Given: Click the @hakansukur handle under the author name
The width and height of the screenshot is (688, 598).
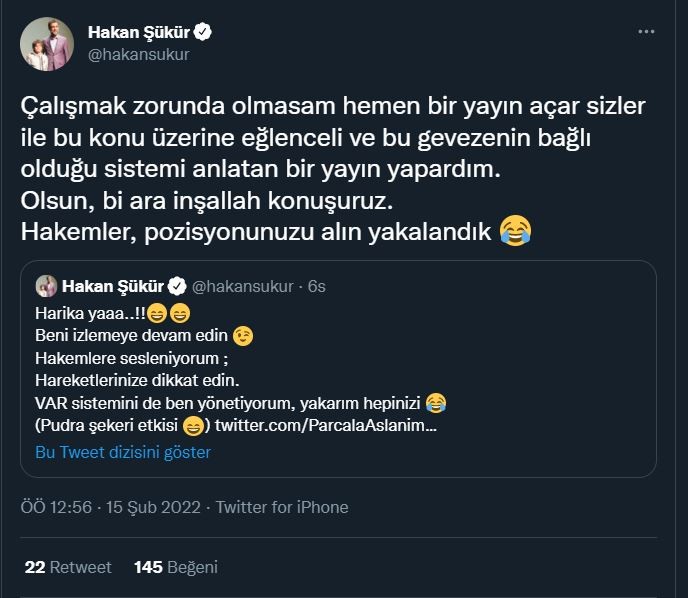Looking at the screenshot, I should 146,54.
